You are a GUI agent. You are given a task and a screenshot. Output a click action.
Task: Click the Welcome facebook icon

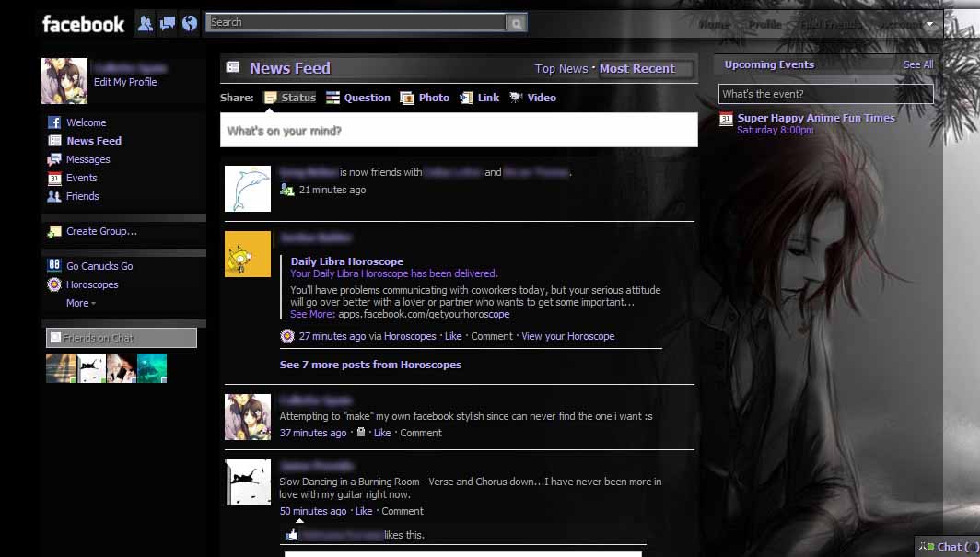pos(54,122)
